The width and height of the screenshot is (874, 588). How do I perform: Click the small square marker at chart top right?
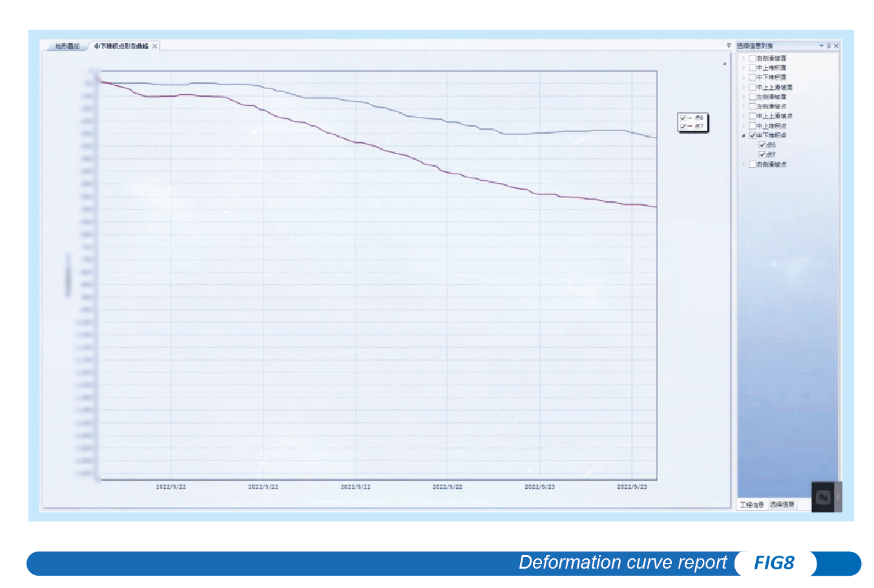click(x=725, y=64)
